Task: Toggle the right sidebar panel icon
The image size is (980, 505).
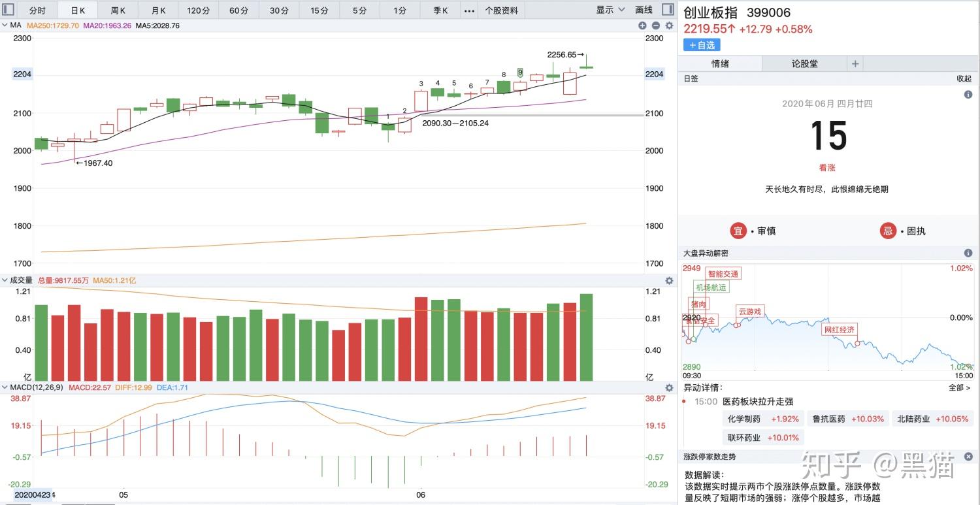Action: [668, 10]
